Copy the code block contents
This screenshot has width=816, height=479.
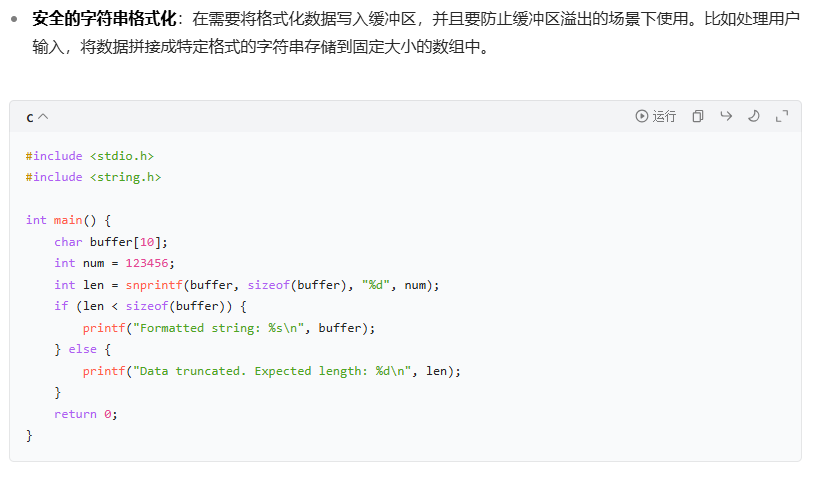tap(698, 116)
